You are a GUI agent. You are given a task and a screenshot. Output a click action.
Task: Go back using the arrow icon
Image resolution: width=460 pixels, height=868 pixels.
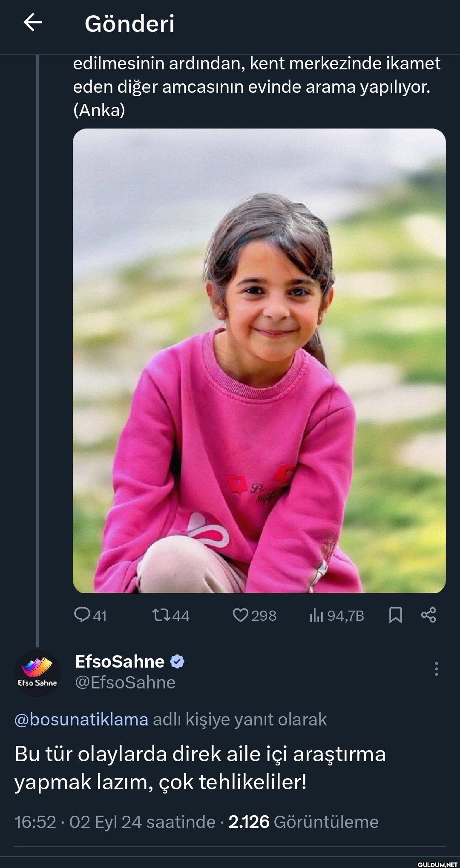(33, 22)
